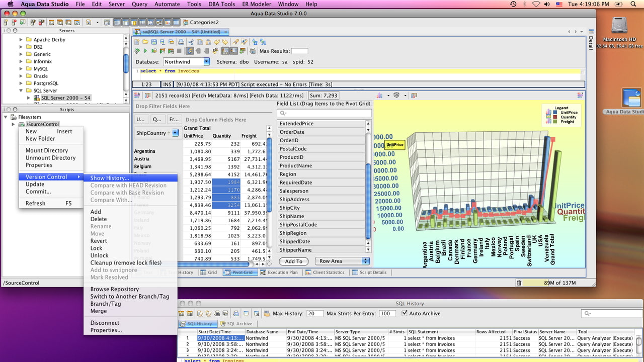This screenshot has height=362, width=644.
Task: Open a script with the folder icon
Action: pyautogui.click(x=145, y=42)
